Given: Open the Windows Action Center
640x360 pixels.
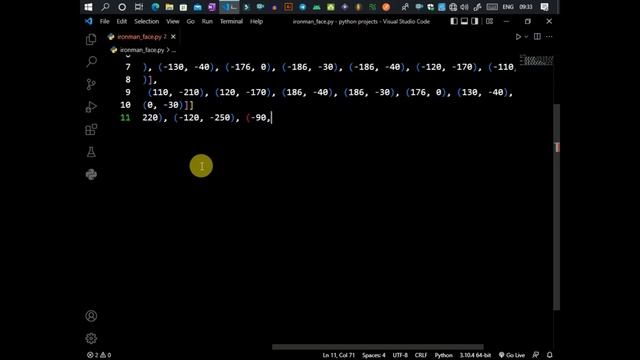Looking at the screenshot, I should point(544,7).
